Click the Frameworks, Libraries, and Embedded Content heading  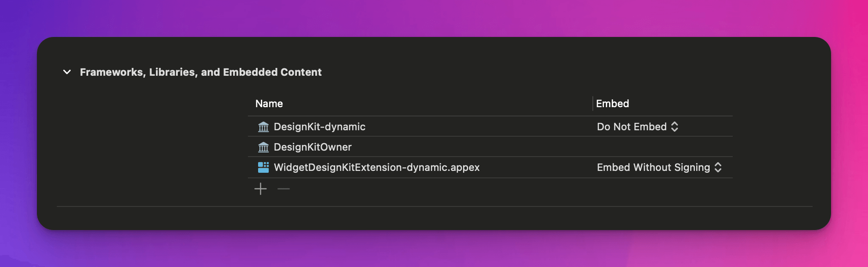(201, 72)
